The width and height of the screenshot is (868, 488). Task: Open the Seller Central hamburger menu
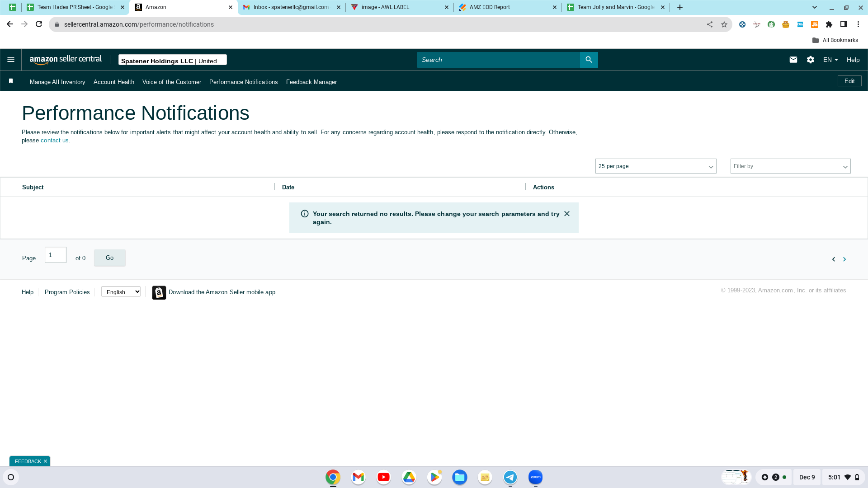pos(11,60)
